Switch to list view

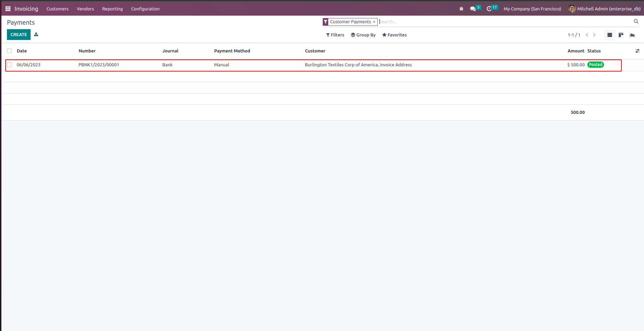click(610, 35)
